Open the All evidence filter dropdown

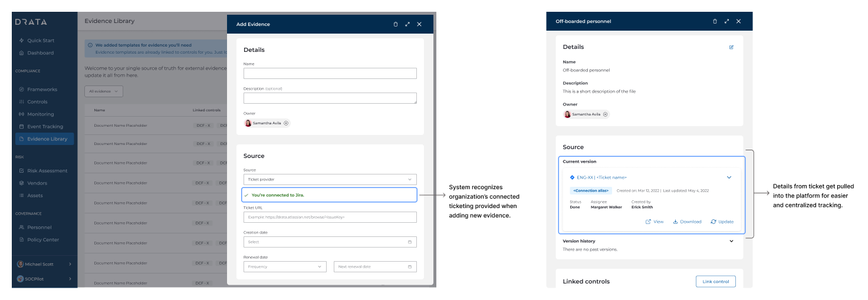click(x=104, y=91)
